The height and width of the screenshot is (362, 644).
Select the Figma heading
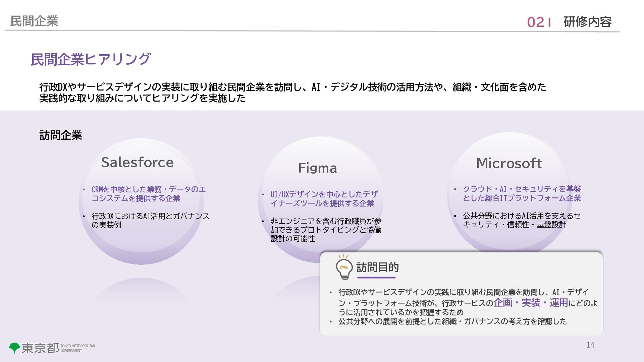(317, 168)
